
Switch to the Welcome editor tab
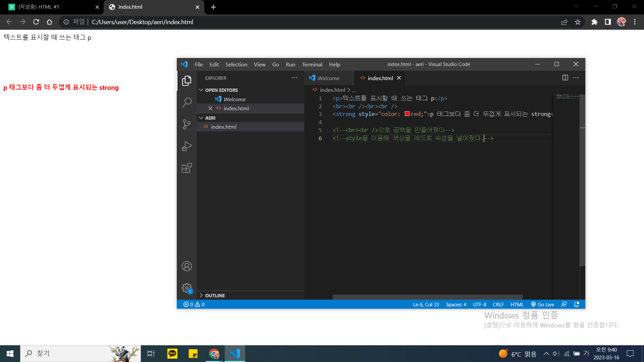[x=328, y=78]
